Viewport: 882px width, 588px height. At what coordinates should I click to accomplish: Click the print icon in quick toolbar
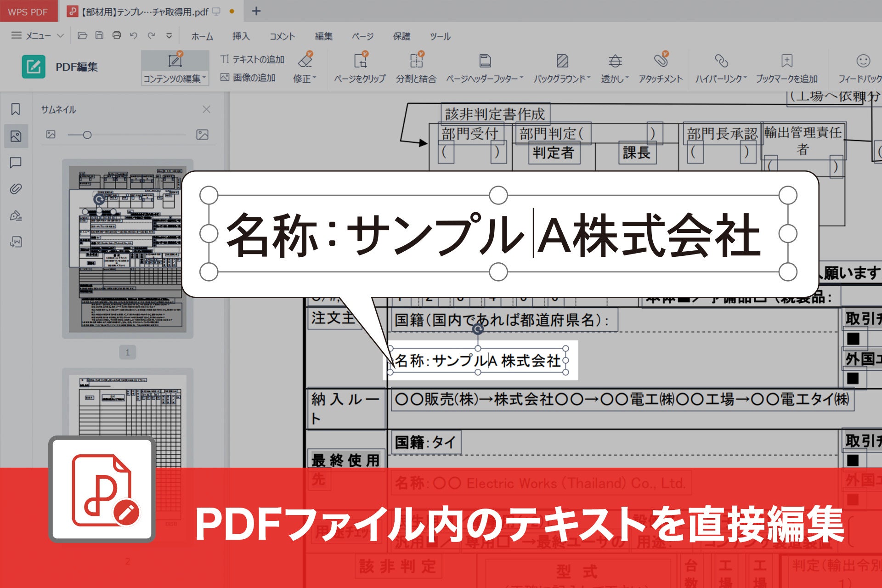click(x=117, y=35)
